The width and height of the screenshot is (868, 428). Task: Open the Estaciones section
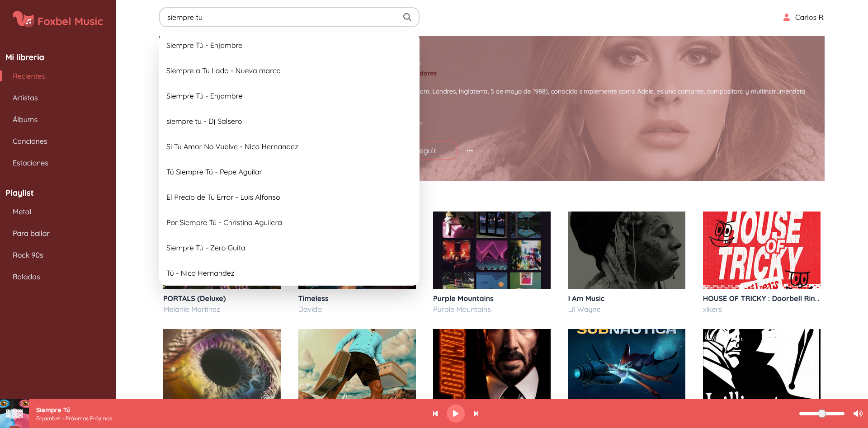pyautogui.click(x=30, y=163)
